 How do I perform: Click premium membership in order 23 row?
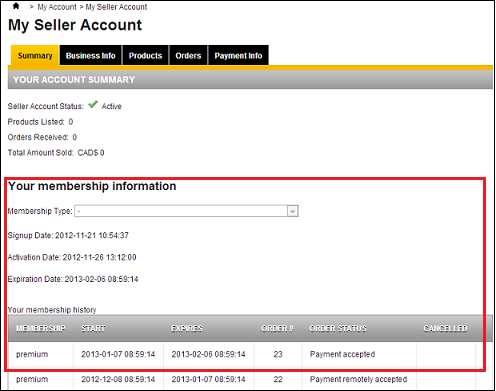coord(32,354)
